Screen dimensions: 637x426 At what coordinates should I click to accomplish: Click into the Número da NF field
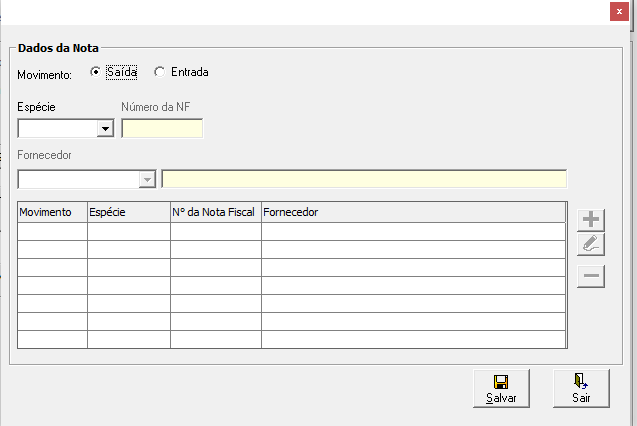tap(162, 128)
